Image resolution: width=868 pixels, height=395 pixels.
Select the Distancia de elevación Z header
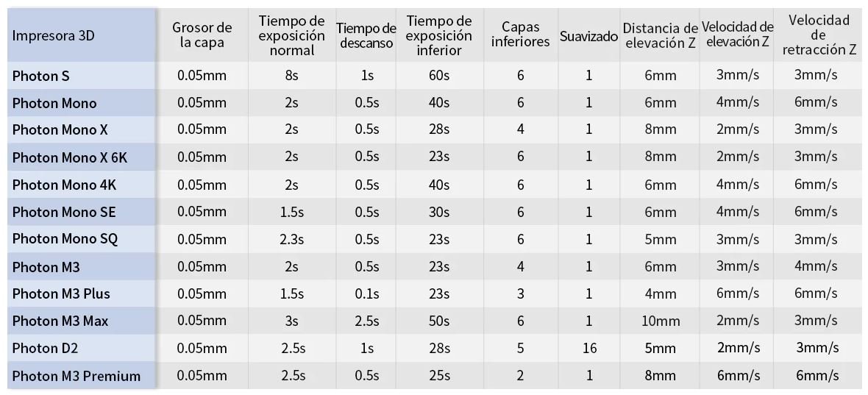click(660, 35)
